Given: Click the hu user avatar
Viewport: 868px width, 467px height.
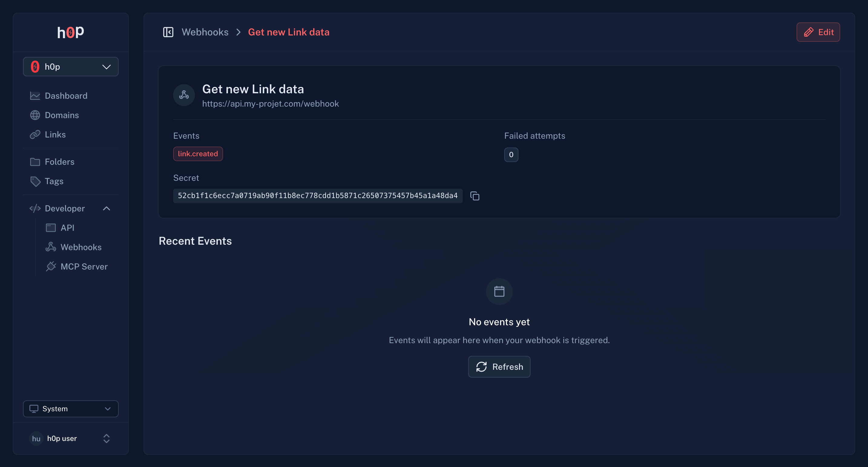Looking at the screenshot, I should pos(36,439).
